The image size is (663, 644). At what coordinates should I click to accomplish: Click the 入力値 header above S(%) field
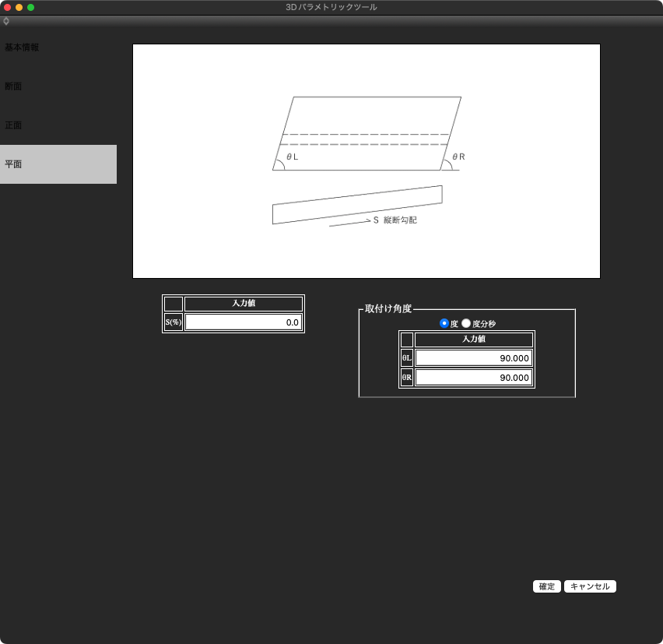243,304
